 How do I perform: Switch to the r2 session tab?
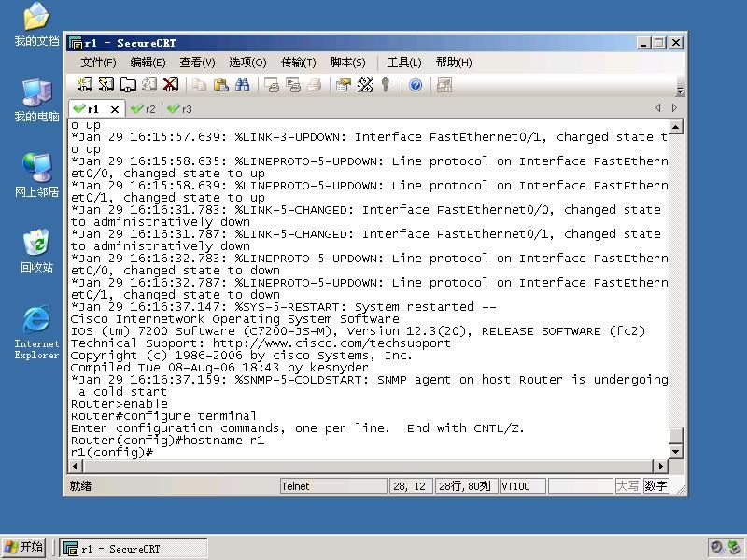click(x=144, y=109)
